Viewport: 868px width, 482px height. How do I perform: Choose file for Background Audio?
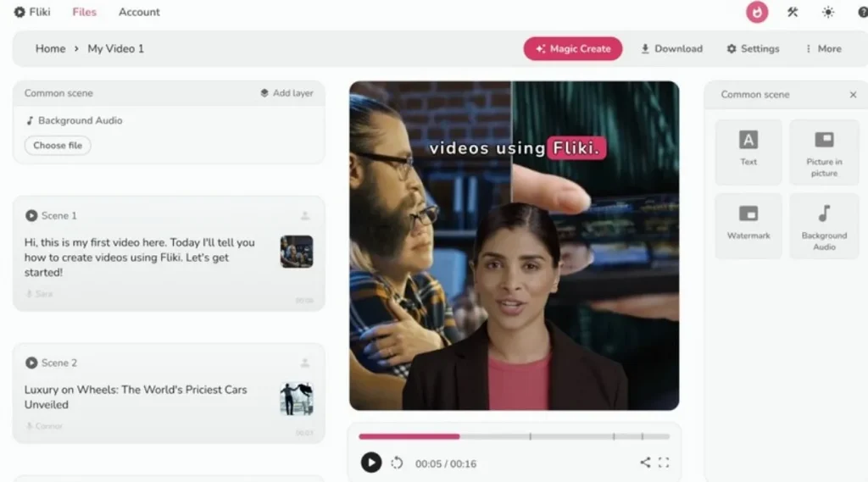[x=58, y=146]
